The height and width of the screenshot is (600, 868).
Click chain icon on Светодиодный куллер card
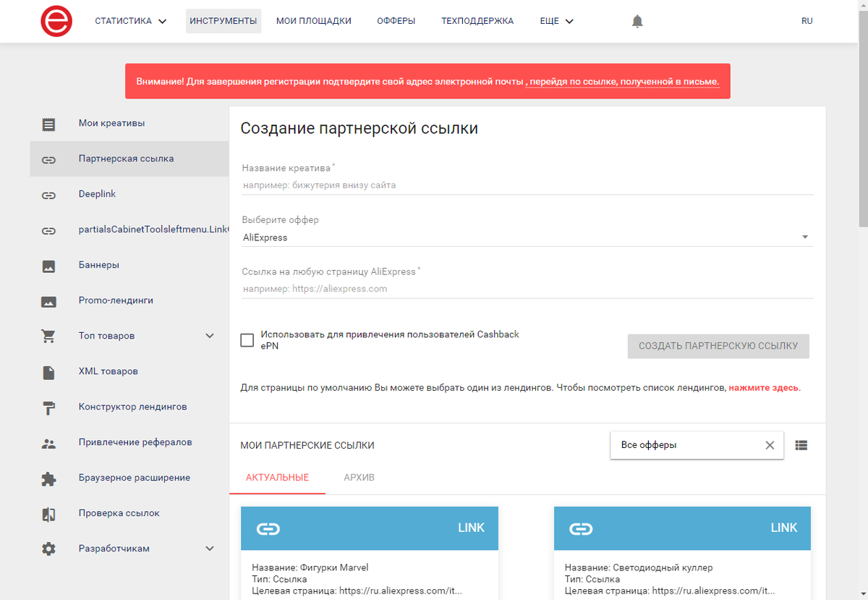coord(581,528)
